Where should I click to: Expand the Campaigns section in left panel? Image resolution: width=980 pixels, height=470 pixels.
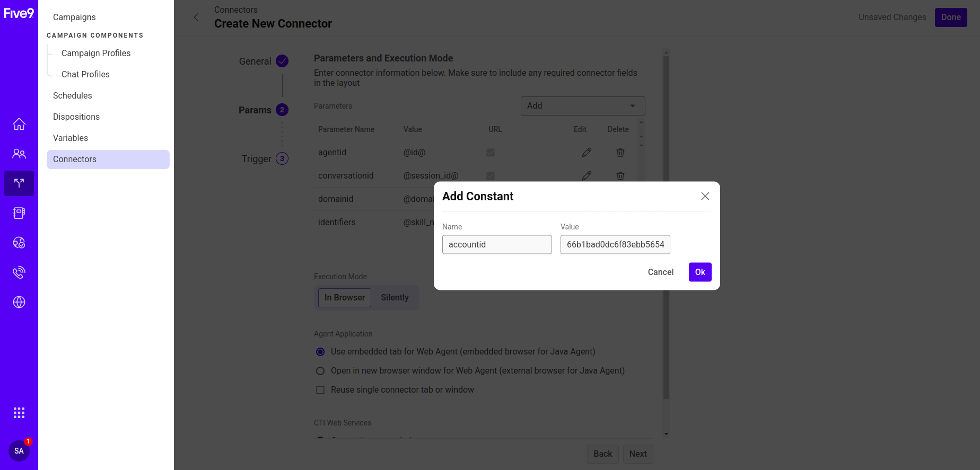pos(74,17)
